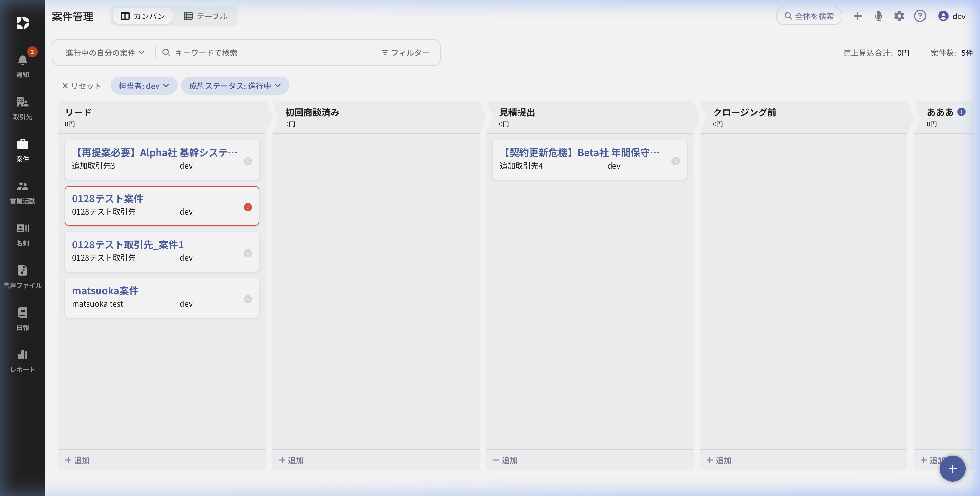Select the カンバン view tab

[143, 16]
